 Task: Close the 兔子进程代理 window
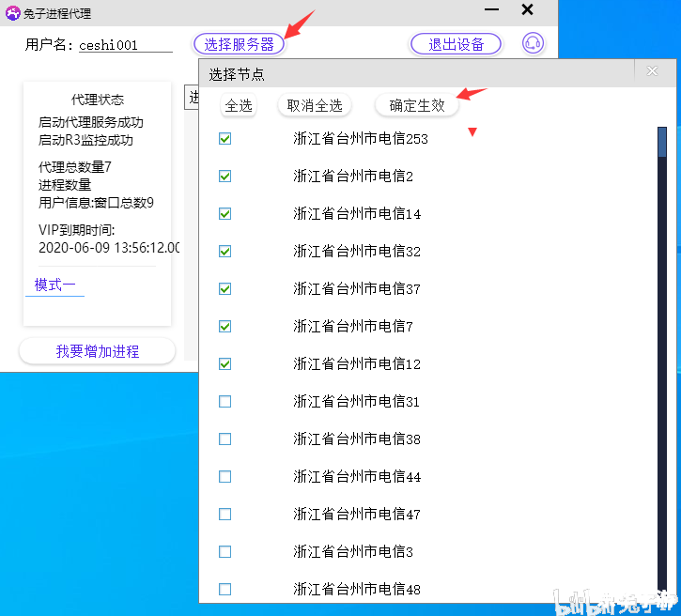(x=527, y=9)
